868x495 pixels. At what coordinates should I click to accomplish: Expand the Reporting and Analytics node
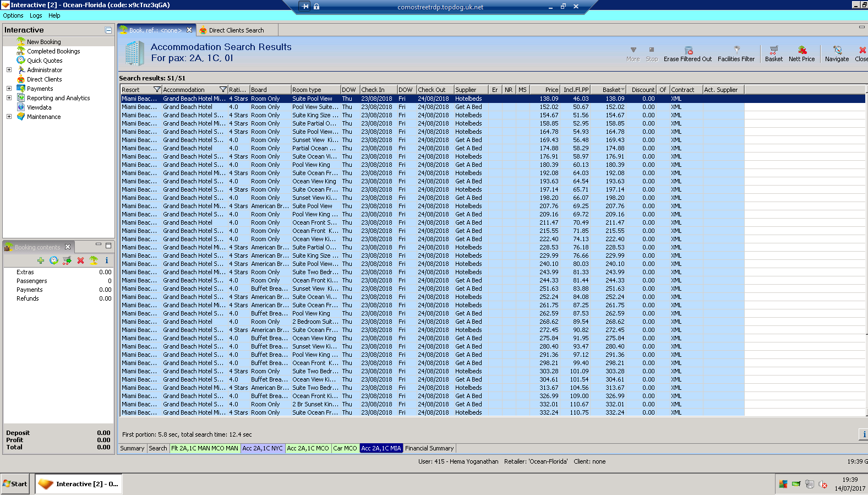pyautogui.click(x=9, y=98)
